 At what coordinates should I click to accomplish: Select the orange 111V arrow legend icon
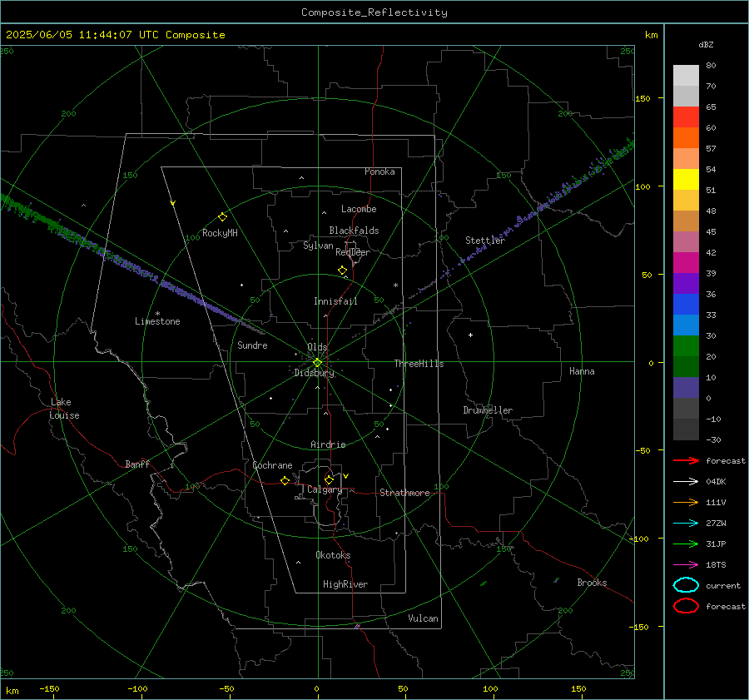click(x=686, y=502)
